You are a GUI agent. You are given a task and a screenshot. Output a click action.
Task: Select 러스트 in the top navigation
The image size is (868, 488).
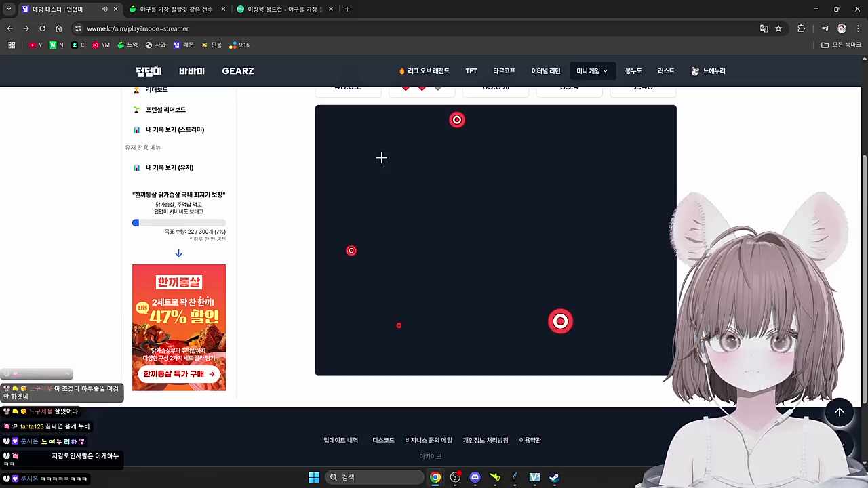(x=666, y=71)
